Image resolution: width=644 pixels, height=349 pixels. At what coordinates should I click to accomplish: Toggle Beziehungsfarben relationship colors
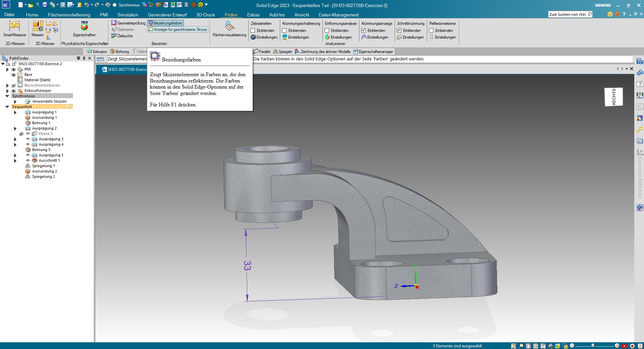pos(165,23)
